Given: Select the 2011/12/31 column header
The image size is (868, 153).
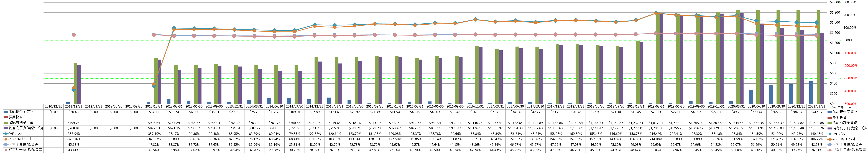Looking at the screenshot, I should pos(73,106).
